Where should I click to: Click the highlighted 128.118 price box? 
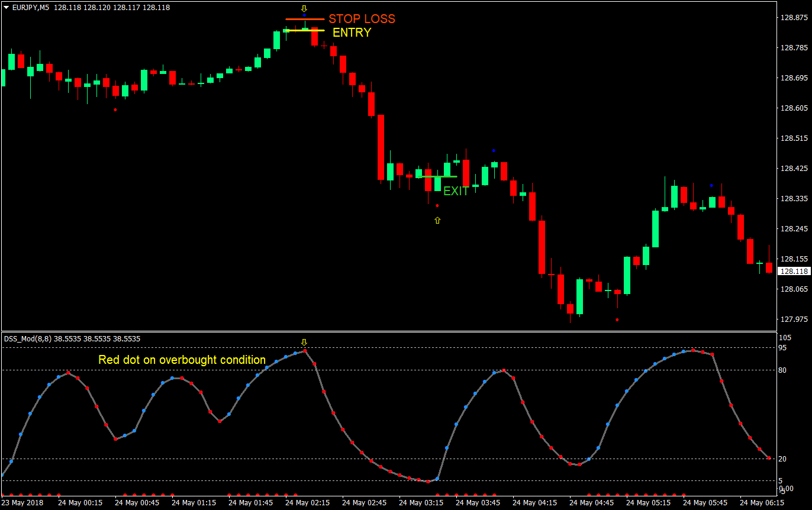793,271
